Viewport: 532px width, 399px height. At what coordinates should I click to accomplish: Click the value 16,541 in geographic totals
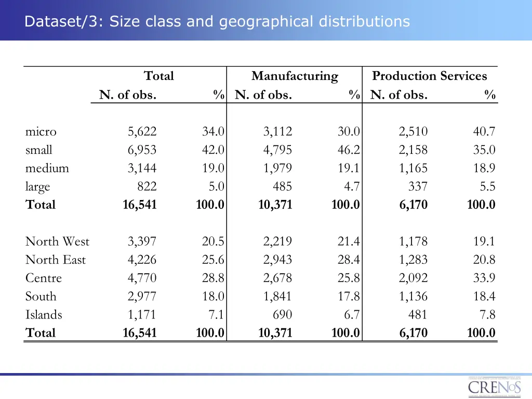click(x=140, y=332)
